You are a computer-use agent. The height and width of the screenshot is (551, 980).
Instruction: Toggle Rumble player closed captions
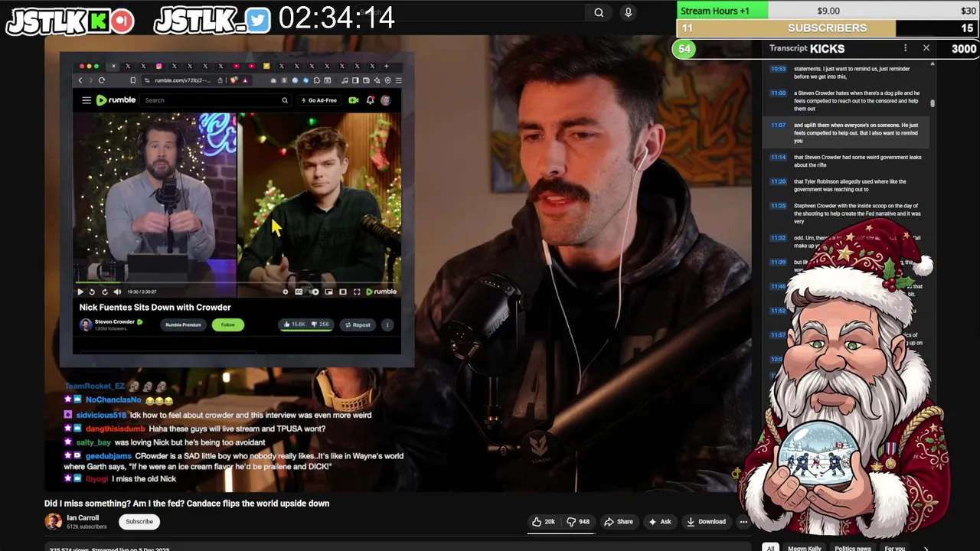pyautogui.click(x=299, y=292)
